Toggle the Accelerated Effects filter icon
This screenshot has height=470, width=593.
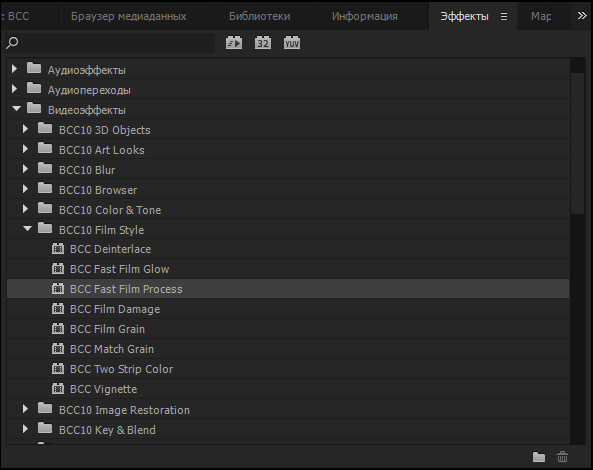[x=234, y=43]
